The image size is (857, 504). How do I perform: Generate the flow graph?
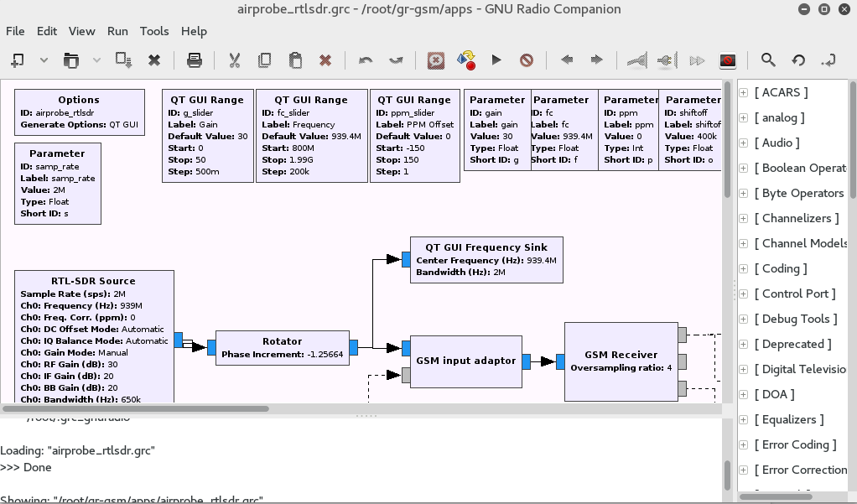pos(466,60)
